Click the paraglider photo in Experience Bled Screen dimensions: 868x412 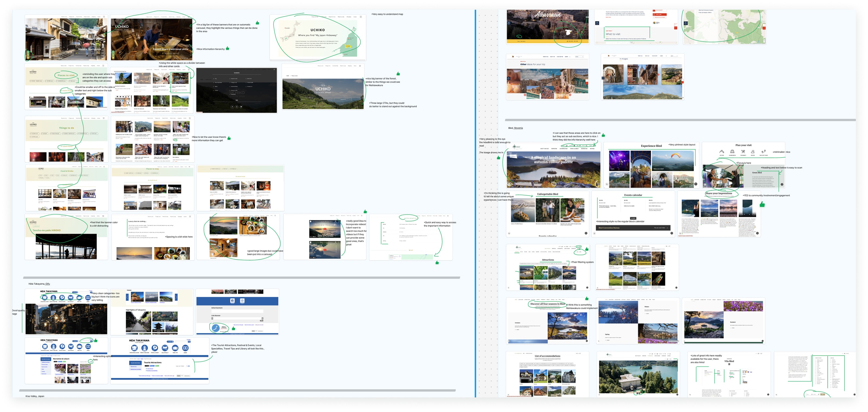tap(673, 161)
